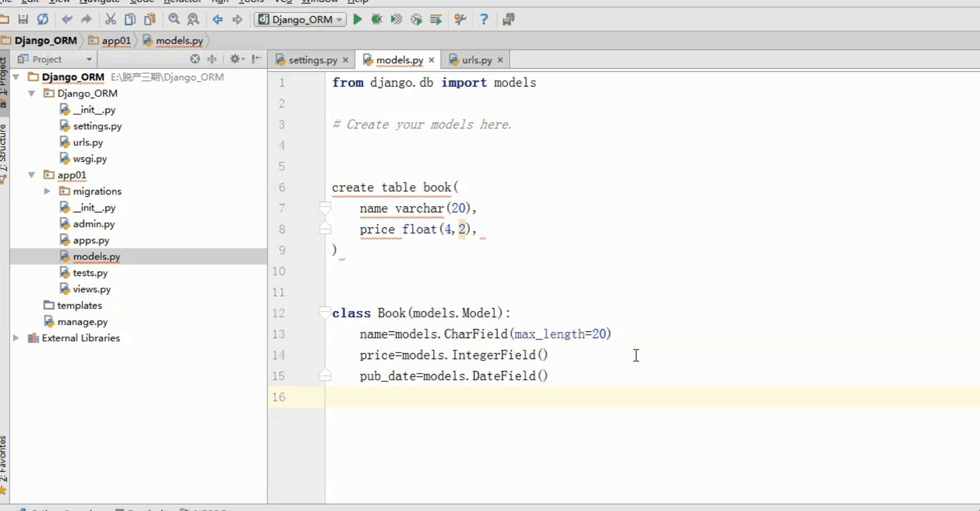Click the manage.py task list icon
This screenshot has width=980, height=511.
click(x=436, y=19)
